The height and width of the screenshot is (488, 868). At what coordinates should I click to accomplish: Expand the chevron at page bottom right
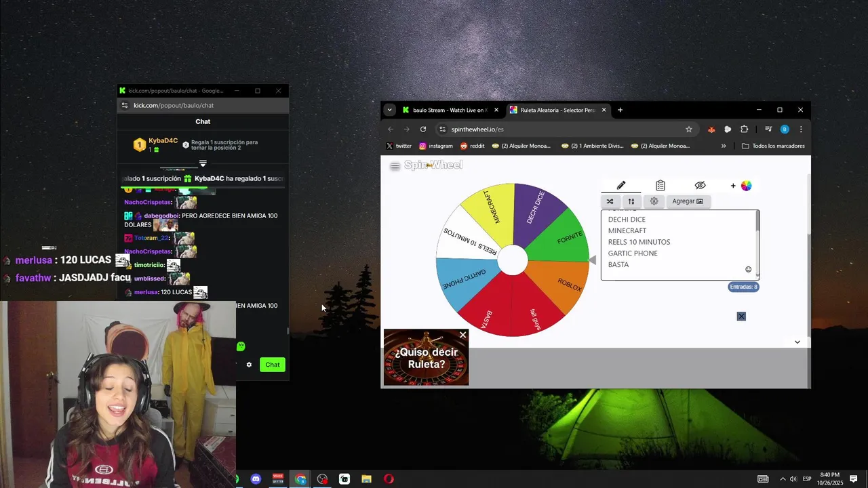(x=797, y=342)
